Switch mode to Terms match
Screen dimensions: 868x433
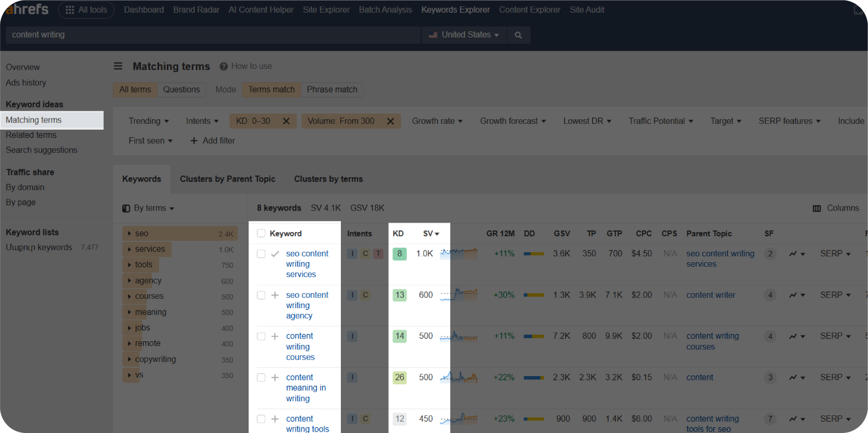pos(271,89)
